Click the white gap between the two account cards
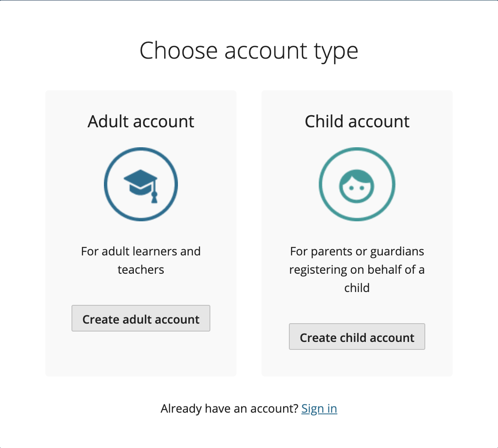498x448 pixels. click(x=249, y=233)
